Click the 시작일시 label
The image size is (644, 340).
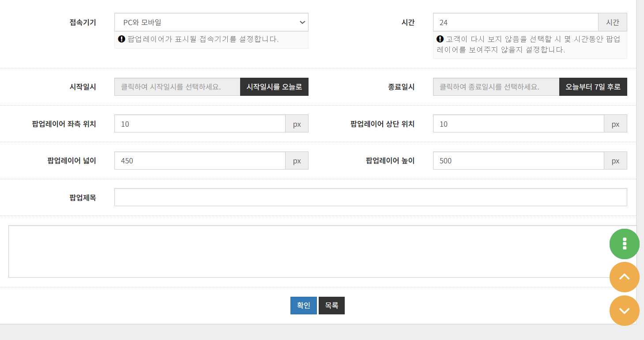click(x=83, y=87)
